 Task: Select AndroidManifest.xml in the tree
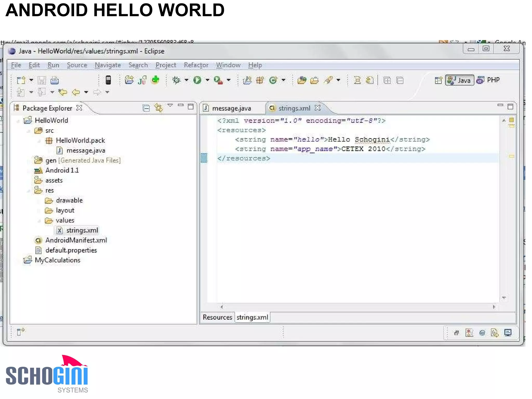click(x=76, y=240)
